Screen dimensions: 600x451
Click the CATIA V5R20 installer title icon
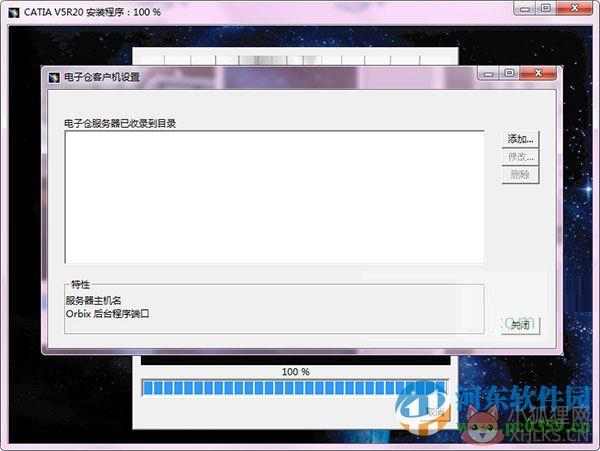[x=14, y=12]
